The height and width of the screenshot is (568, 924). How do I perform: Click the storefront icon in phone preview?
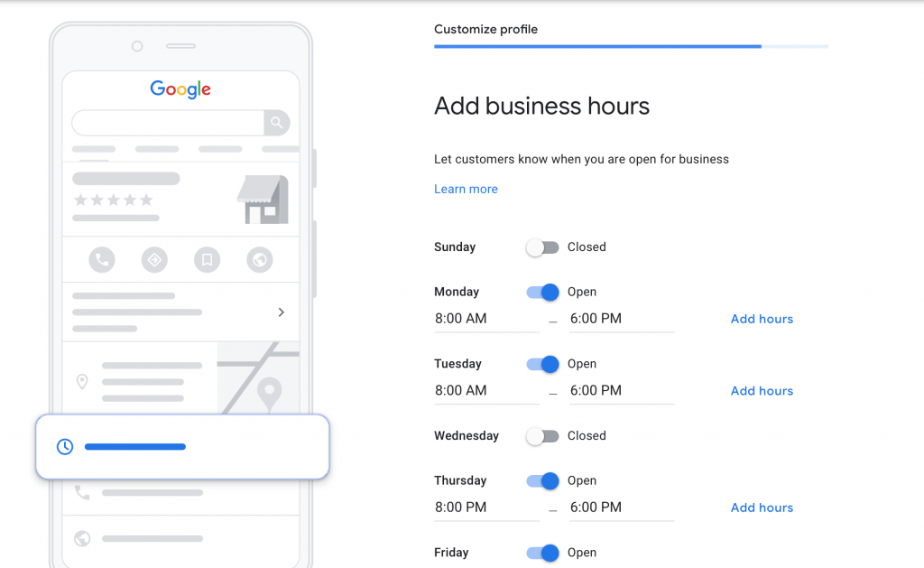pyautogui.click(x=263, y=200)
